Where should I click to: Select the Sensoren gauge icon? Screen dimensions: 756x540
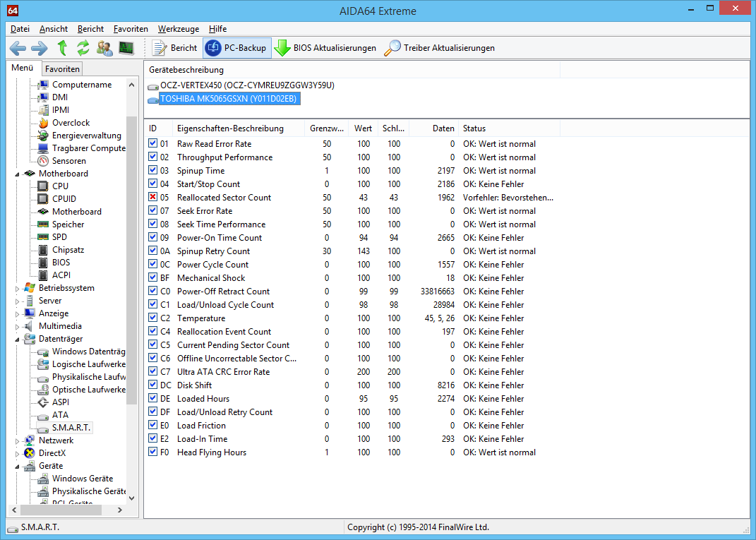click(x=43, y=161)
